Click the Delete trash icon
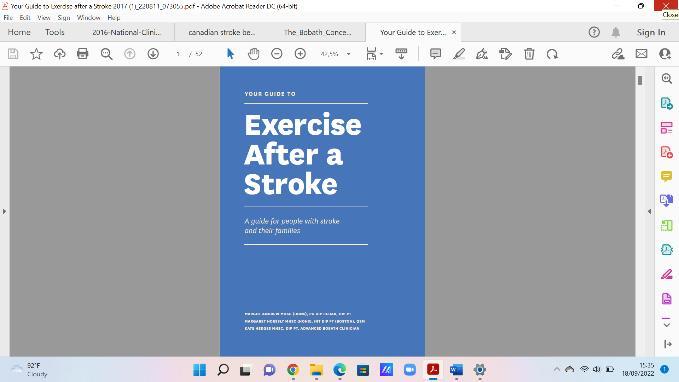This screenshot has width=679, height=382. [529, 54]
